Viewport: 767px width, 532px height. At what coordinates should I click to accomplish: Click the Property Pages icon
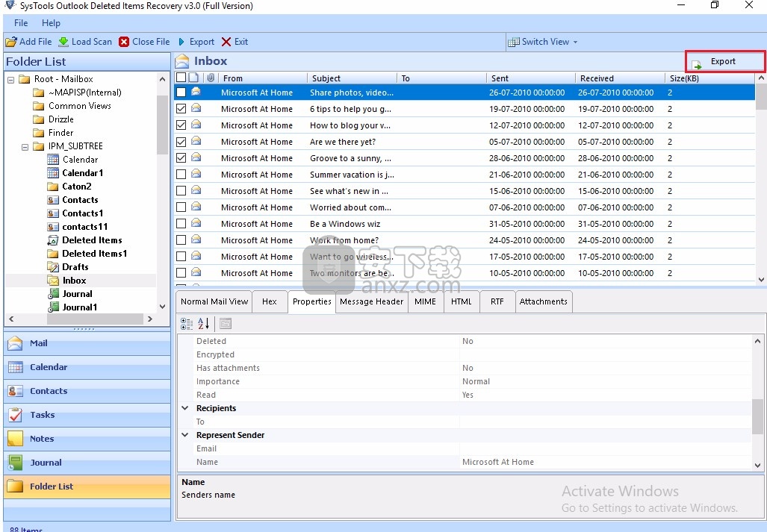click(226, 323)
